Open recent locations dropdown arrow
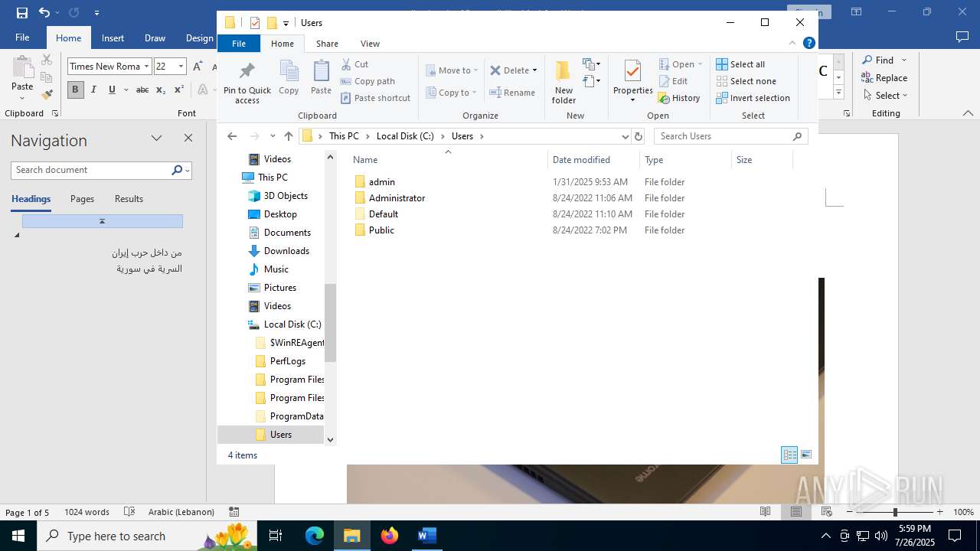This screenshot has width=980, height=551. click(x=273, y=136)
